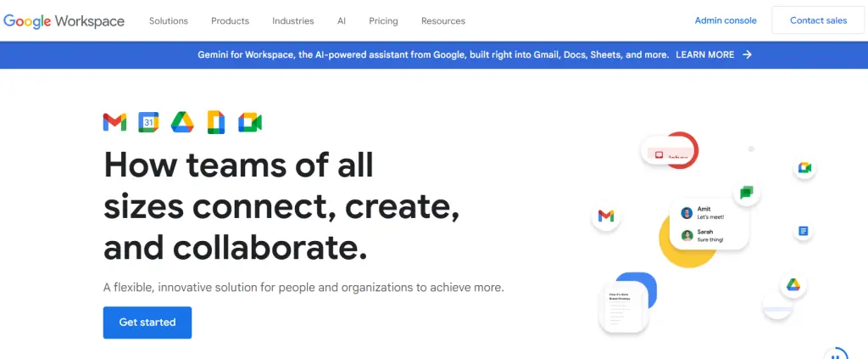The image size is (868, 359).
Task: Follow the LEARN MORE banner link
Action: pyautogui.click(x=714, y=54)
